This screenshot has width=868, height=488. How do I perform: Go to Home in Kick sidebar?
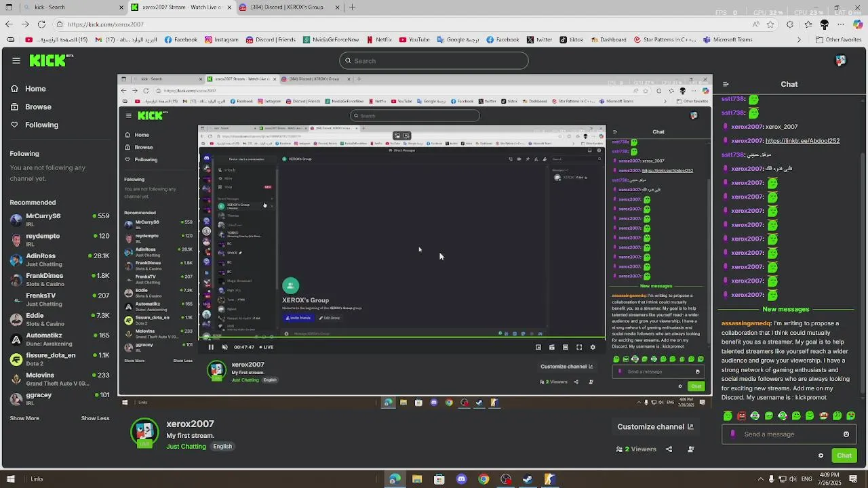(28, 89)
